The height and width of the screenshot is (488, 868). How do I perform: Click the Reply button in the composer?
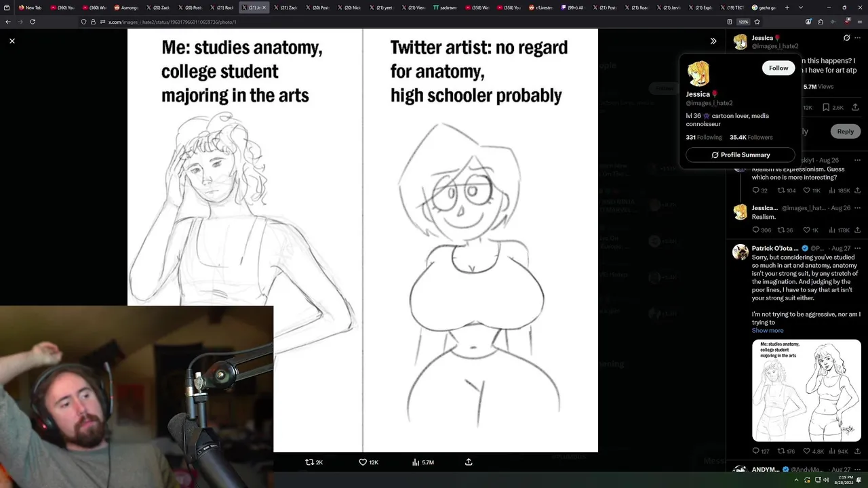[845, 131]
